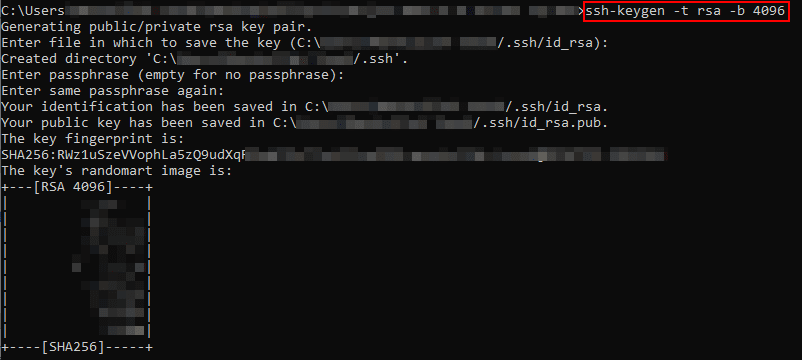Click the [RSA 4096] randomart header
This screenshot has width=802, height=360.
click(x=73, y=187)
